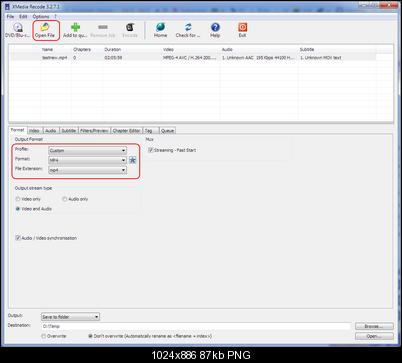Viewport: 402px width, 363px height.
Task: Toggle the Streaming - Fast Start checkbox
Action: (151, 150)
